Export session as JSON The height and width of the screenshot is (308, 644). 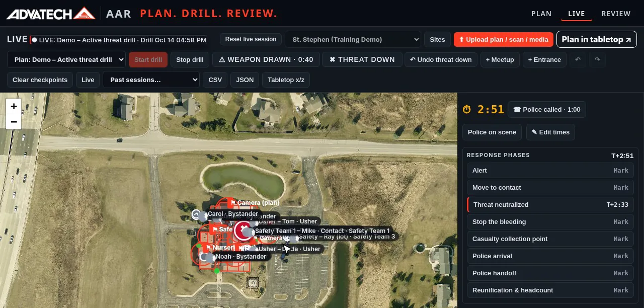(x=245, y=80)
